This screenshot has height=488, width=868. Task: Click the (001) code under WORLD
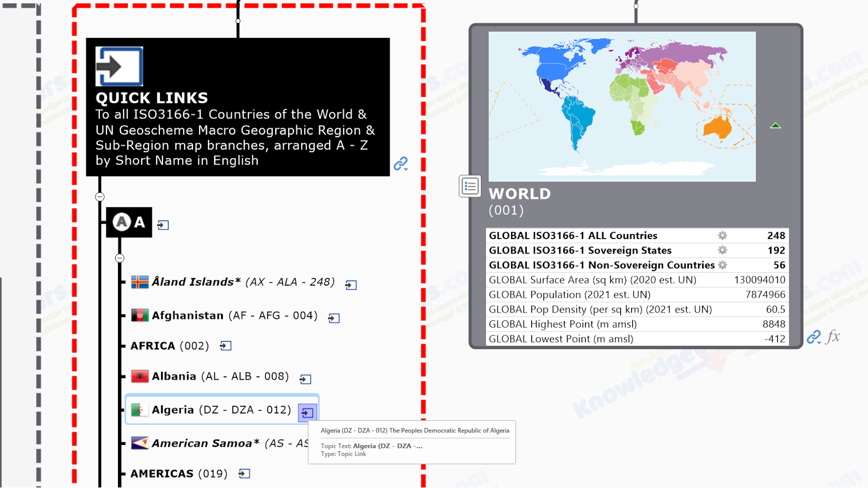[x=506, y=211]
